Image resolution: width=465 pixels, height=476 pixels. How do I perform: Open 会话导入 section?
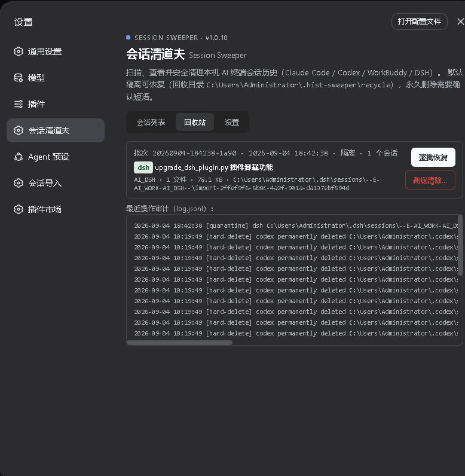point(56,183)
